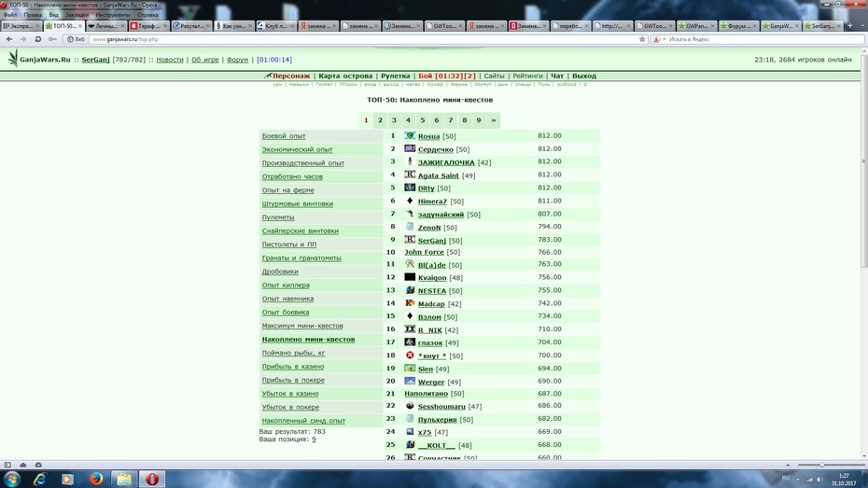Open the Персонаж page

291,76
